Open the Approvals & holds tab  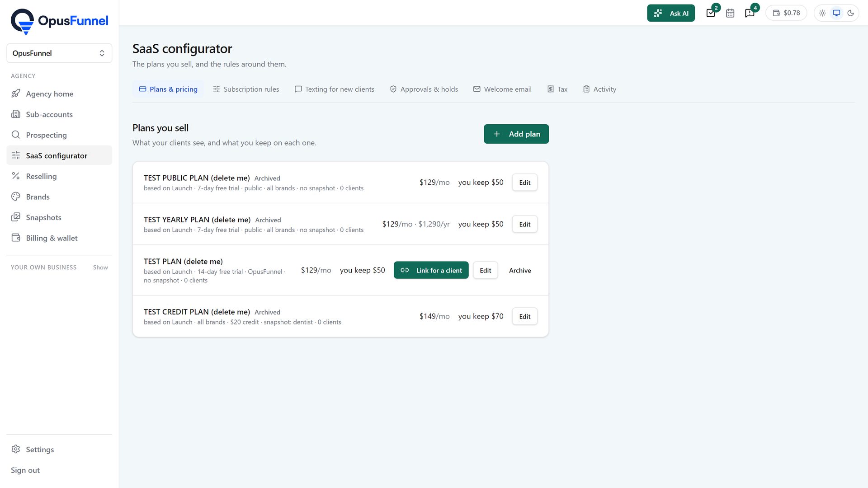tap(424, 89)
